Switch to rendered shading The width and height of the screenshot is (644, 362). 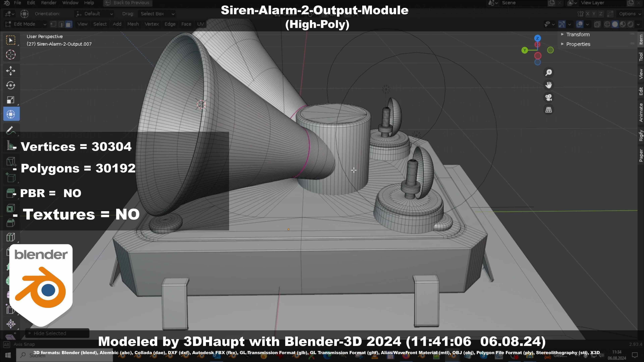click(631, 24)
